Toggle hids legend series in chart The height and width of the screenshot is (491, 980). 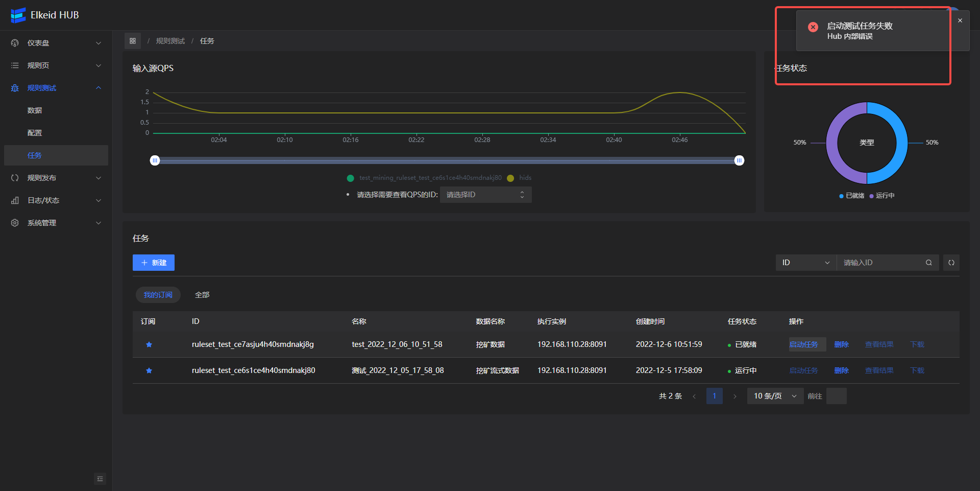[x=520, y=178]
